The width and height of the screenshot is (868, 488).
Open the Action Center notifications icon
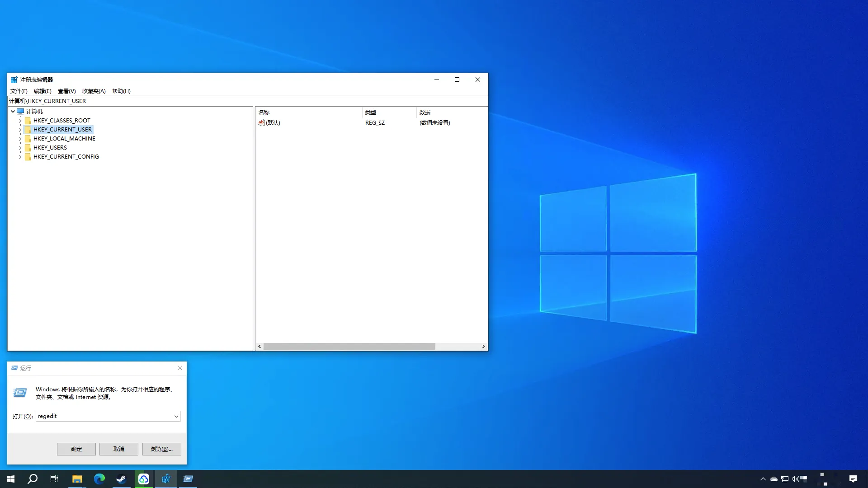(x=853, y=479)
